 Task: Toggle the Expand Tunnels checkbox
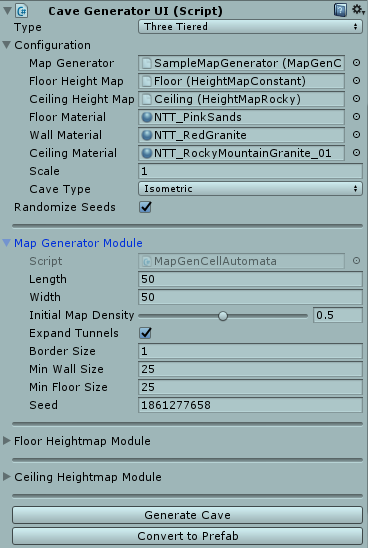[145, 333]
